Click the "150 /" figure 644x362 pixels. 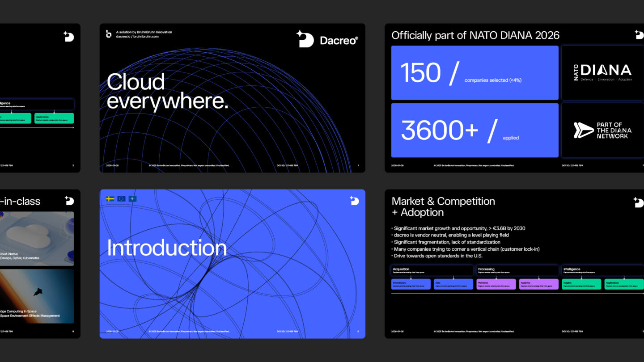click(429, 73)
